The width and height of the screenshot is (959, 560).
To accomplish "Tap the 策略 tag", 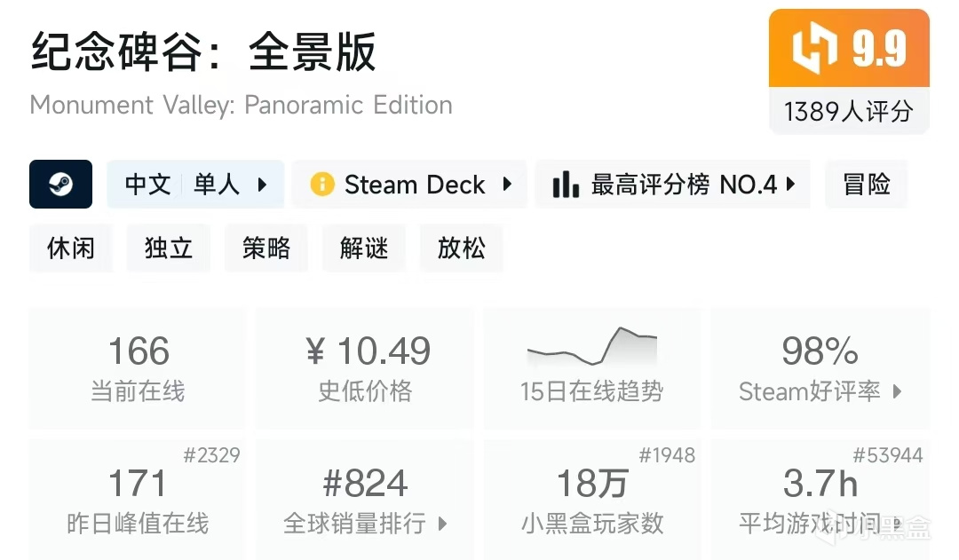I will tap(266, 248).
